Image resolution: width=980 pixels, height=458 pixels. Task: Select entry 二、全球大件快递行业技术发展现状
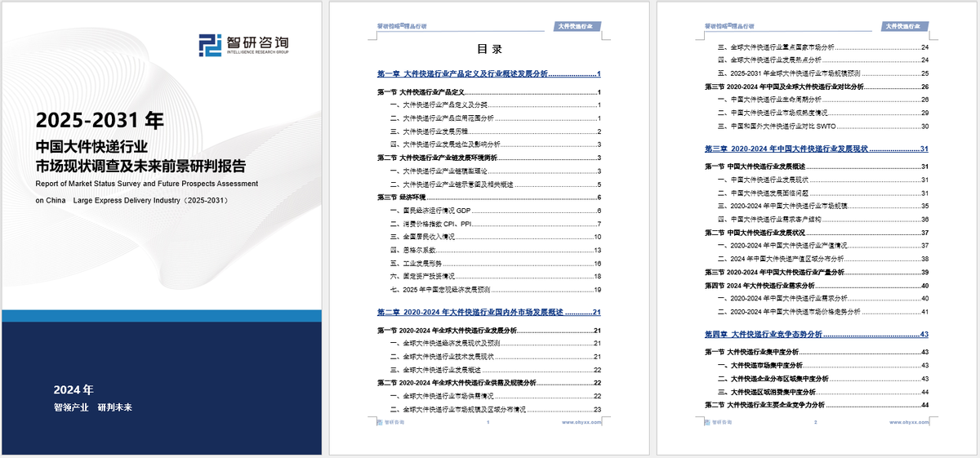495,357
